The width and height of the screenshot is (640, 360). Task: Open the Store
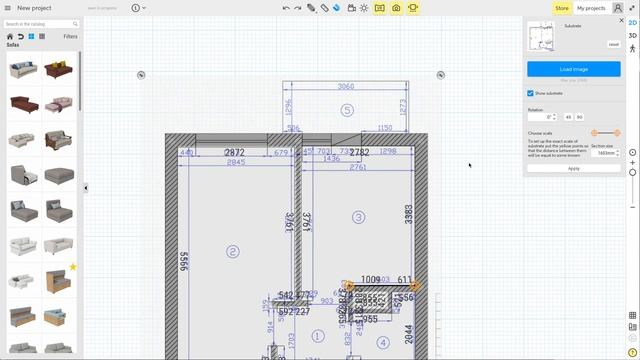pyautogui.click(x=562, y=8)
